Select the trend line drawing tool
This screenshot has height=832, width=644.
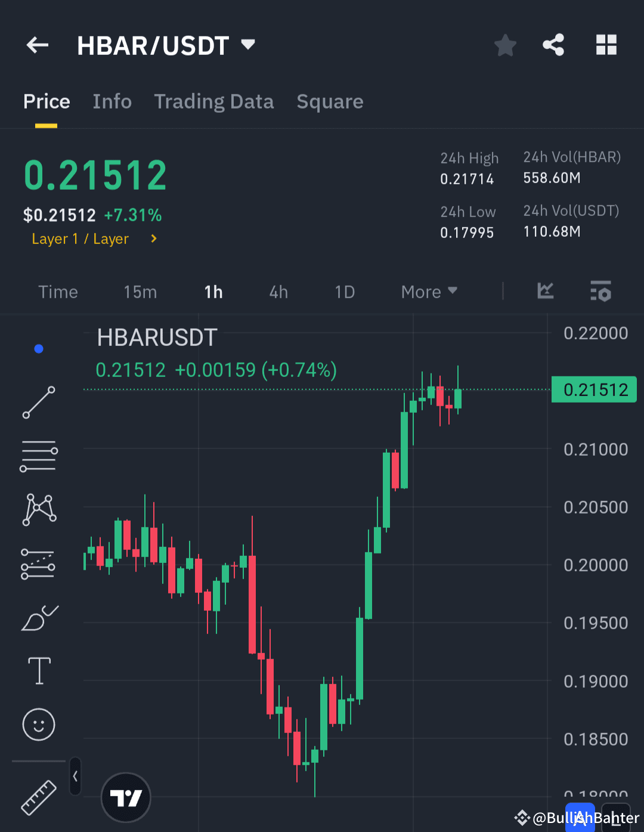(38, 403)
